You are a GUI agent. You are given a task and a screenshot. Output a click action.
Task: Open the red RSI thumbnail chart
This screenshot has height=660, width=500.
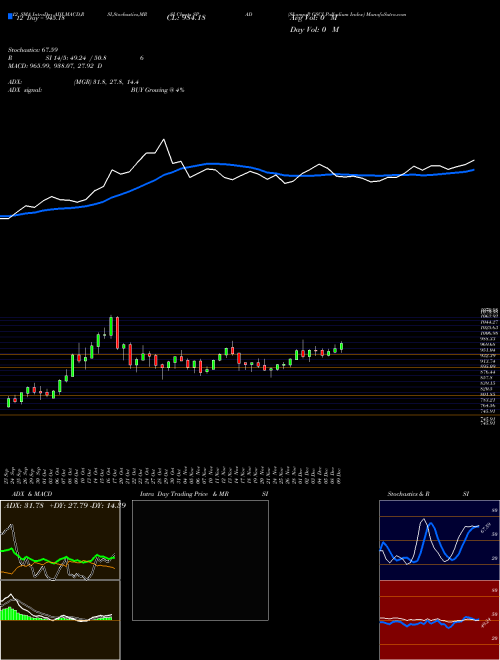tap(439, 620)
